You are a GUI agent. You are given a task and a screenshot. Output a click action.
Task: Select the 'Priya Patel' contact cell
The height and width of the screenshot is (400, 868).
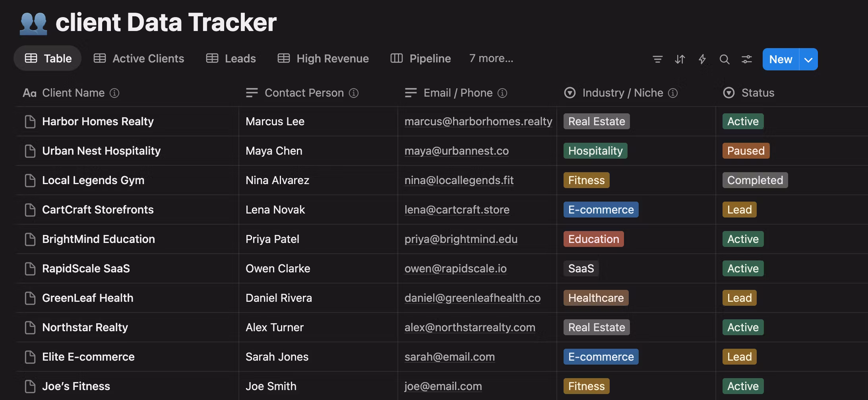click(x=318, y=239)
